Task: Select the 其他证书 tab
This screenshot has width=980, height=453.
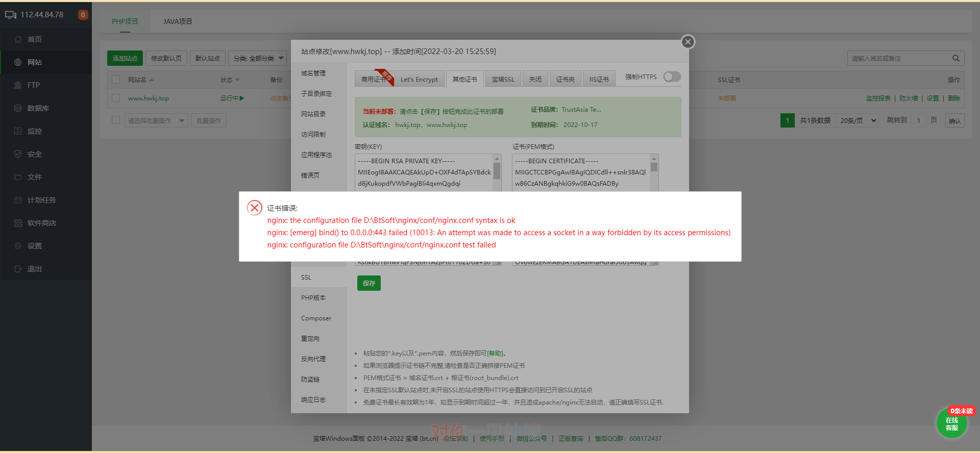Action: tap(464, 79)
